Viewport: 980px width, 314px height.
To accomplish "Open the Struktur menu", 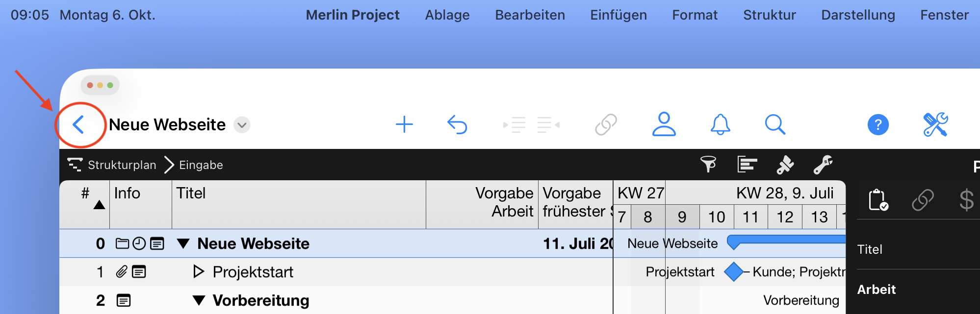I will pyautogui.click(x=769, y=15).
